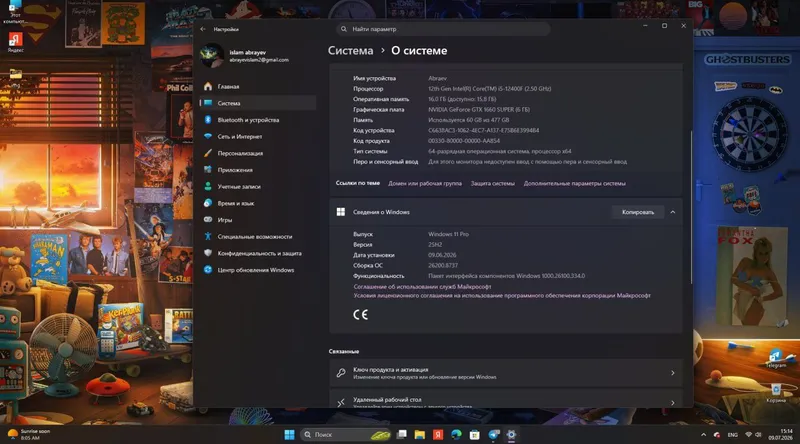Select the Главная menu item
Viewport: 800px width, 444px height.
click(x=228, y=87)
